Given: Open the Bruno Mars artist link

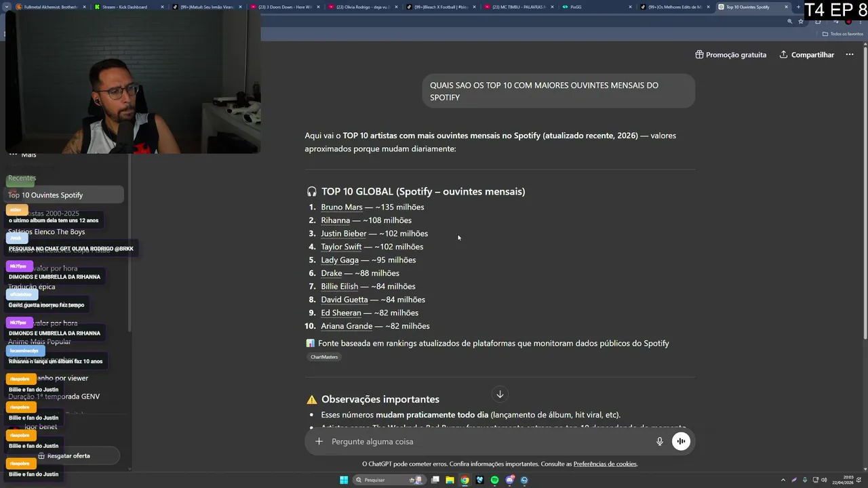Looking at the screenshot, I should pos(342,207).
